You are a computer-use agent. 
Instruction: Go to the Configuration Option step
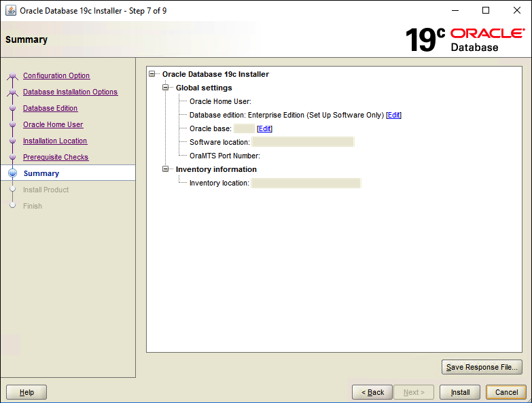tap(56, 75)
